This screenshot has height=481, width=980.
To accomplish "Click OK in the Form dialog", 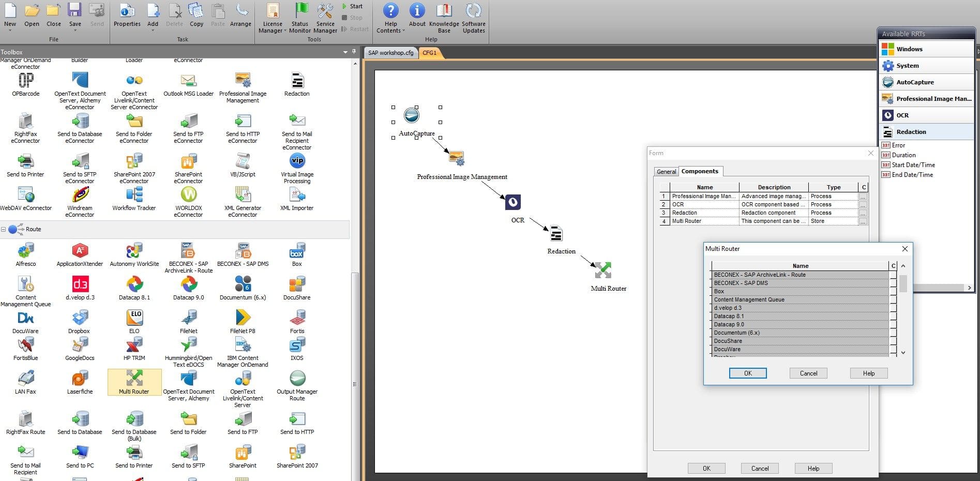I will click(x=706, y=469).
